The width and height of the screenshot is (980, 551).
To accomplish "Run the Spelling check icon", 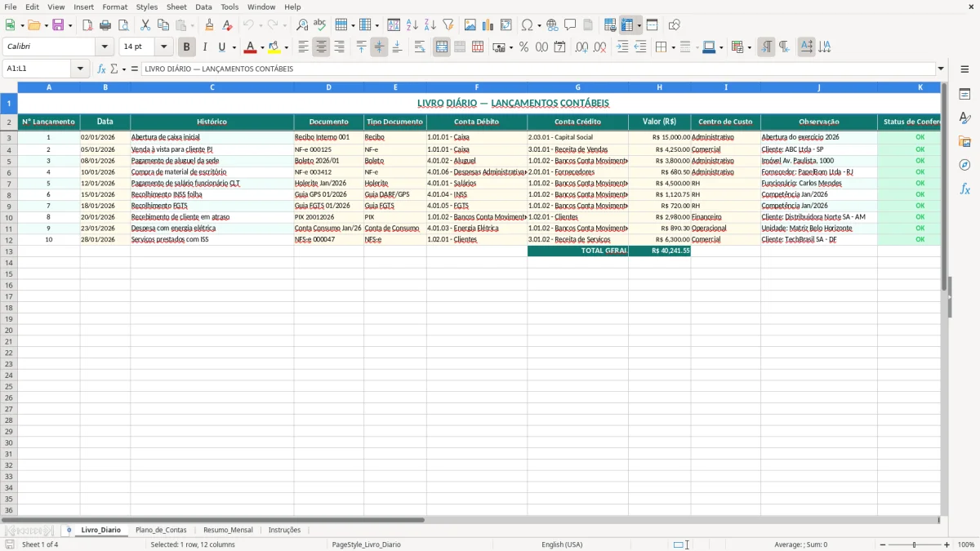I will [320, 25].
